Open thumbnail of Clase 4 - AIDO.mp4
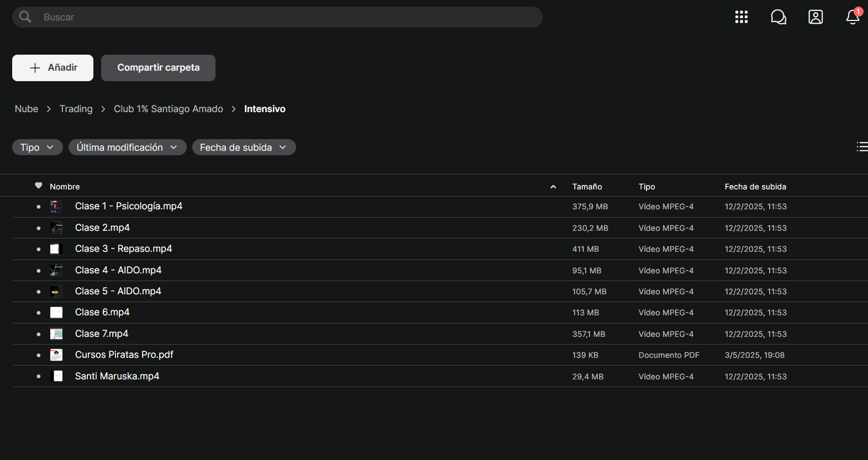Screen dimensions: 868x460 click(x=56, y=271)
